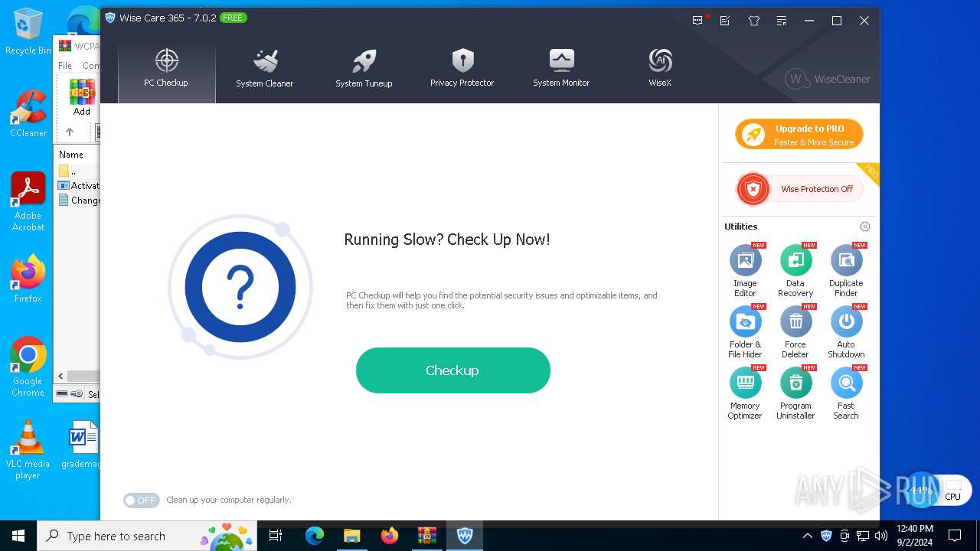Viewport: 980px width, 551px height.
Task: Open Recycle Bin desktop icon
Action: (28, 32)
